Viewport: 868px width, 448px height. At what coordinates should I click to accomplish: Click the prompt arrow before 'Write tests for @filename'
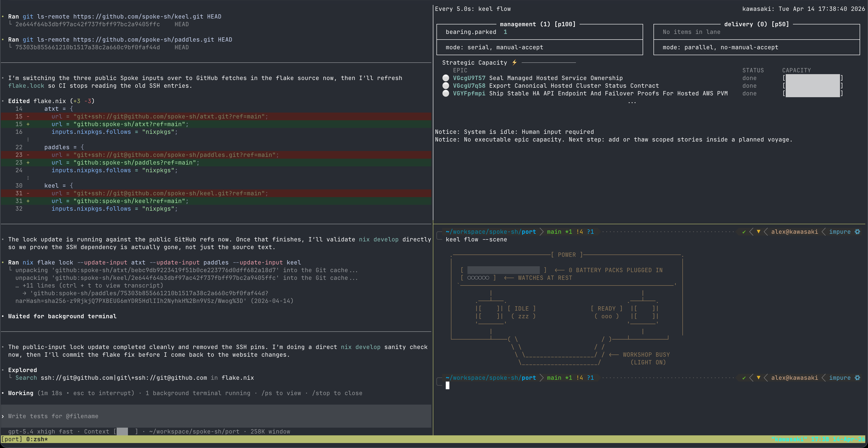click(3, 416)
